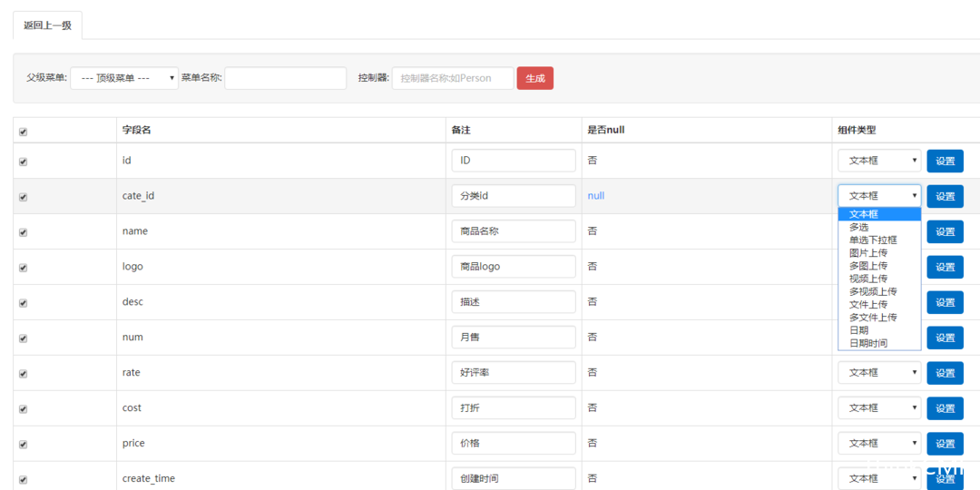Click the red 生成 button
The width and height of the screenshot is (980, 490).
click(535, 79)
